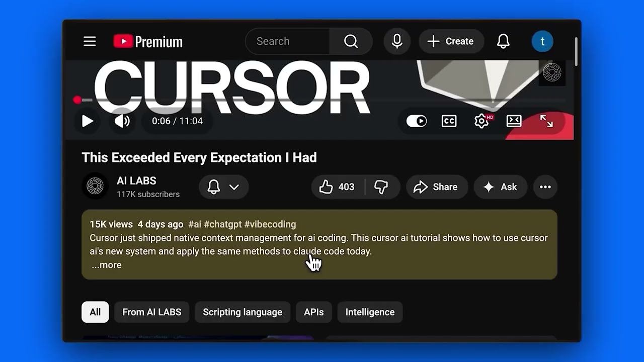
Task: Open the hamburger guide menu
Action: pyautogui.click(x=90, y=41)
